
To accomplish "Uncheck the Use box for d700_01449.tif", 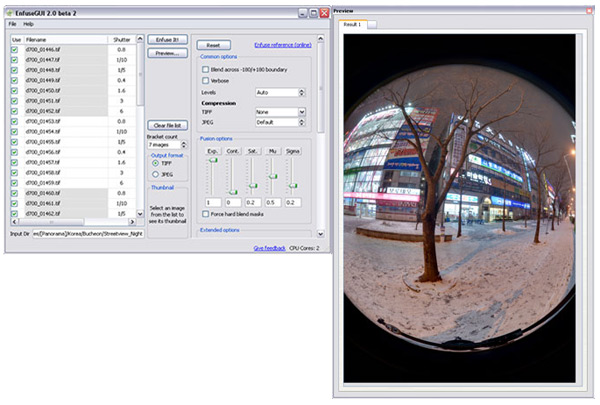I will pyautogui.click(x=15, y=80).
